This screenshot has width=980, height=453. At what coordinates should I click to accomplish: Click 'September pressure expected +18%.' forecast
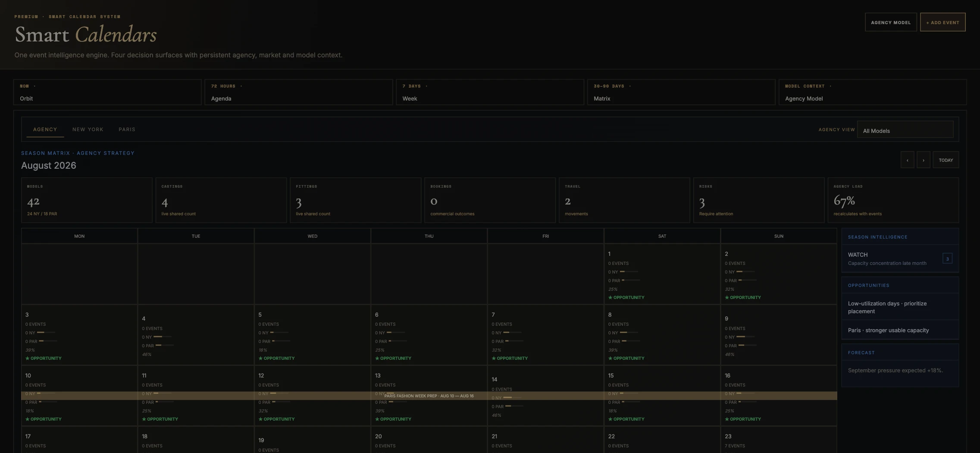click(x=895, y=371)
